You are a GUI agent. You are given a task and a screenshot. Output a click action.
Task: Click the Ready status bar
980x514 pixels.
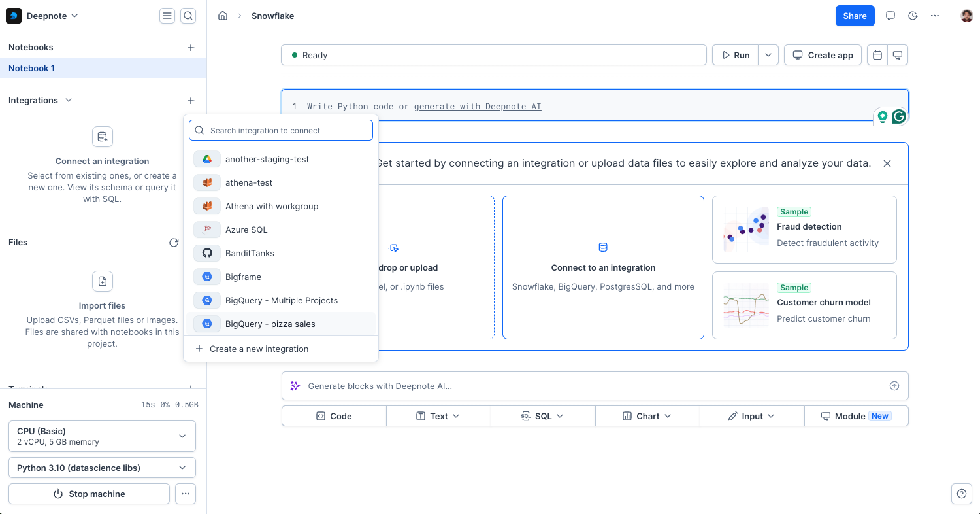(493, 55)
